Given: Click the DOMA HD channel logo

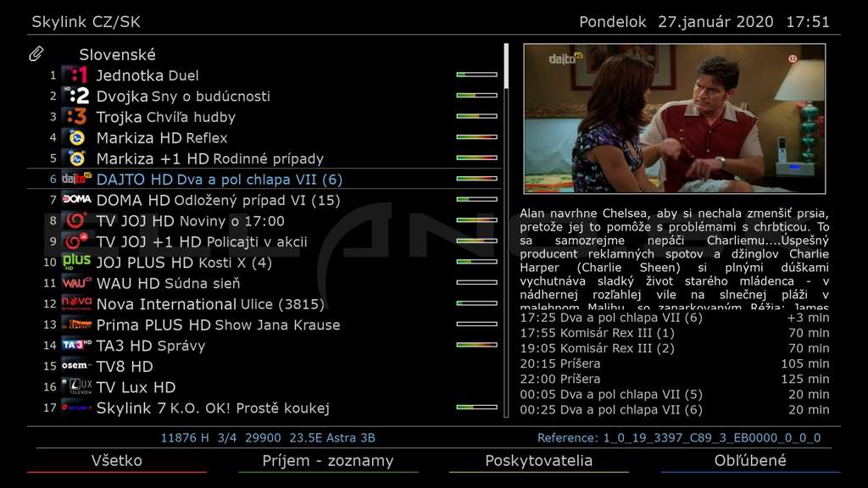Looking at the screenshot, I should 75,199.
